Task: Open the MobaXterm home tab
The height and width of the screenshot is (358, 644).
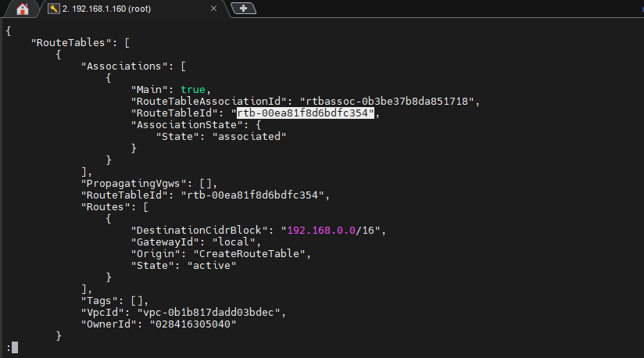Action: (22, 9)
